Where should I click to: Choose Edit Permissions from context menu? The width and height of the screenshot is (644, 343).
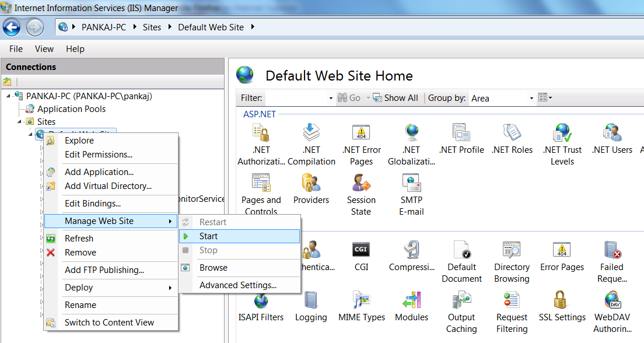pyautogui.click(x=111, y=155)
